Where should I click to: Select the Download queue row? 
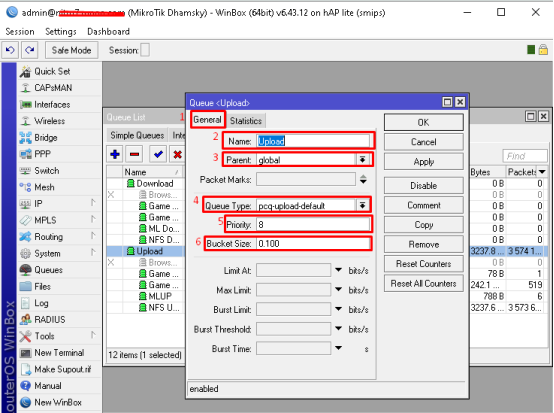pyautogui.click(x=146, y=183)
